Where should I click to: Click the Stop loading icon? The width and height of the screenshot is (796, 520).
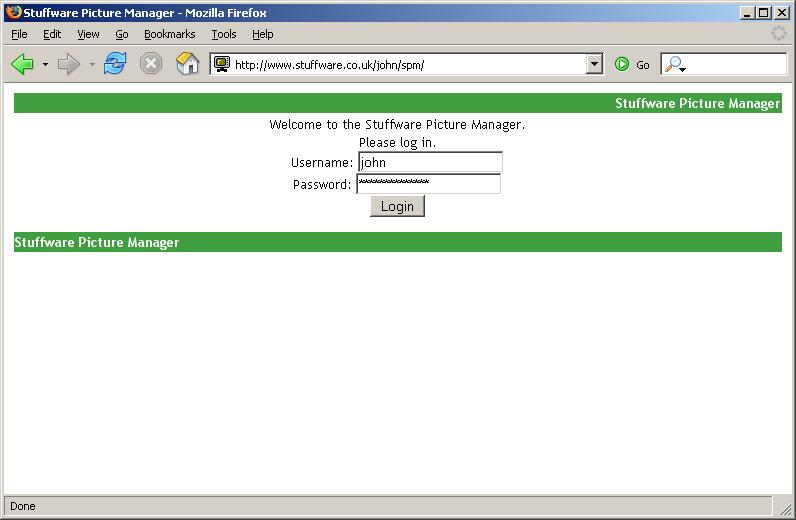pos(151,64)
